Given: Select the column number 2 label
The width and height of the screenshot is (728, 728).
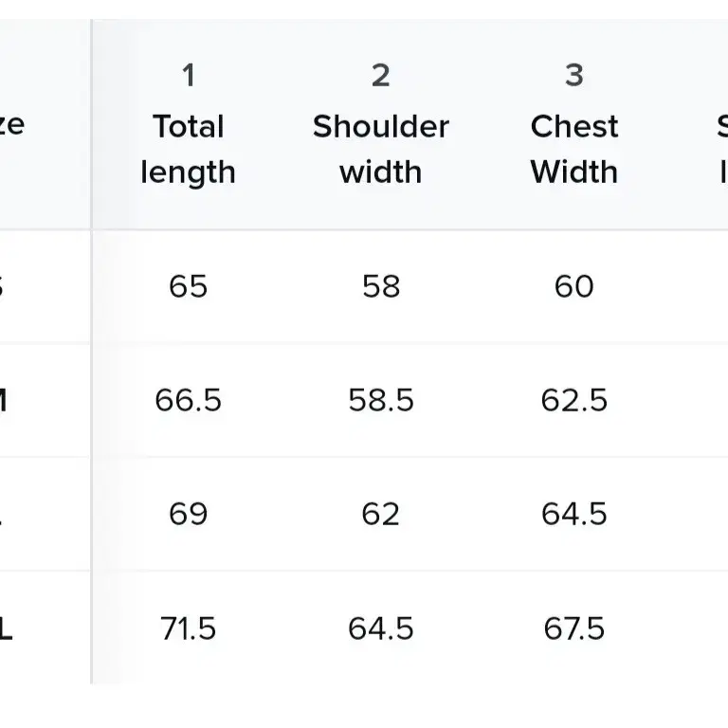Looking at the screenshot, I should [x=381, y=75].
